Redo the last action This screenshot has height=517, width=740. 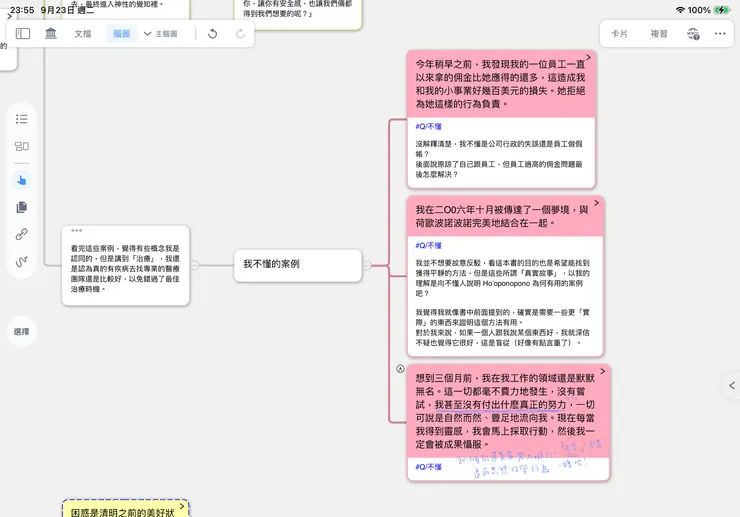tap(240, 34)
